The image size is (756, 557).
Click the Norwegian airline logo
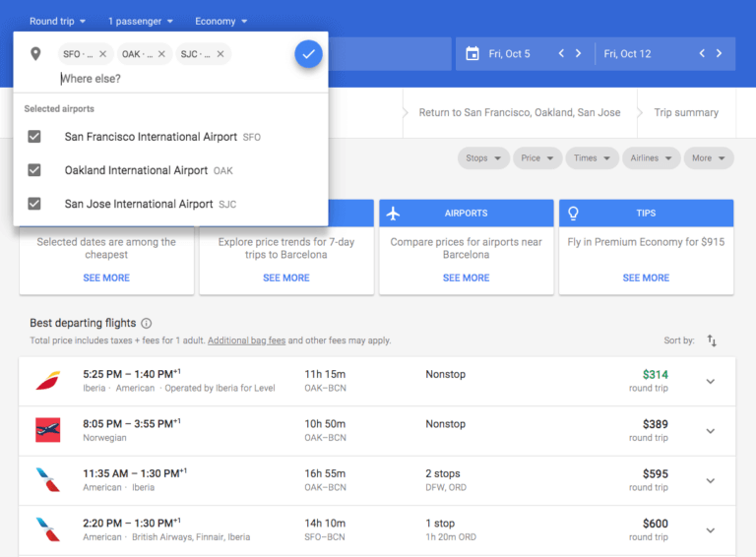click(47, 430)
